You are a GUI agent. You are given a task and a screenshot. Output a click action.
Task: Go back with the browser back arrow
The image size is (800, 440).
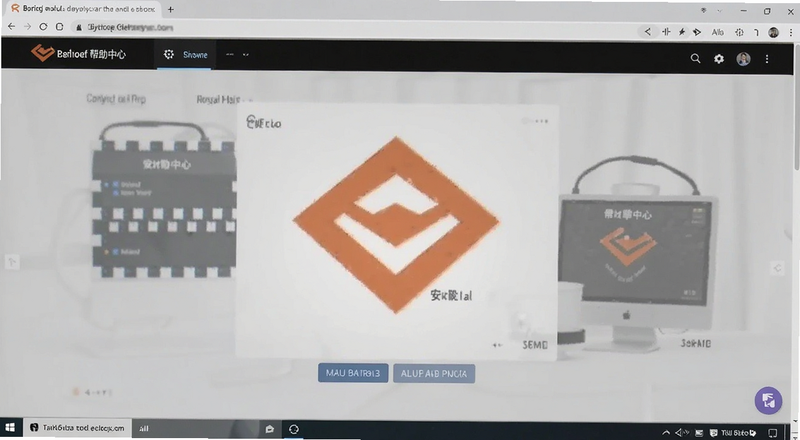tap(11, 27)
